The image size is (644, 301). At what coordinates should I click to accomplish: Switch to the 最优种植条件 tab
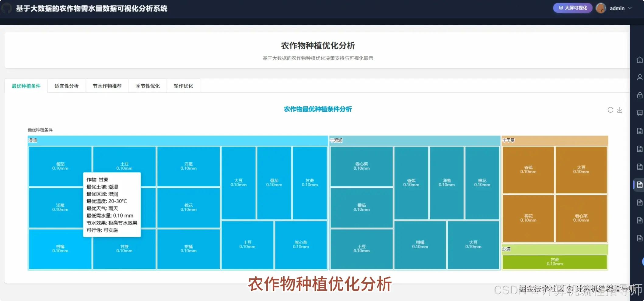(26, 86)
